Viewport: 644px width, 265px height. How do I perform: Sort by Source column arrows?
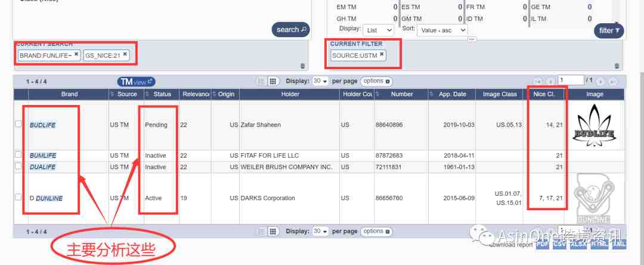pyautogui.click(x=113, y=94)
